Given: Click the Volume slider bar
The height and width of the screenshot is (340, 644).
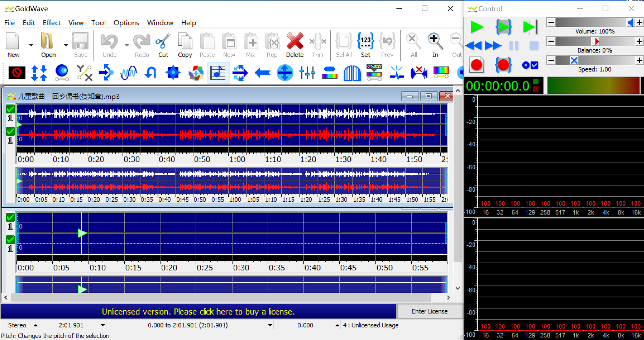Looking at the screenshot, I should tap(591, 22).
